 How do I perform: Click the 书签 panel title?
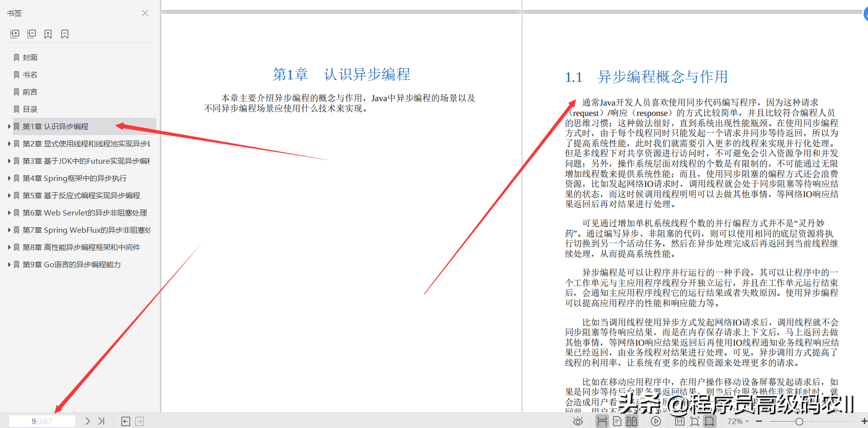[14, 13]
